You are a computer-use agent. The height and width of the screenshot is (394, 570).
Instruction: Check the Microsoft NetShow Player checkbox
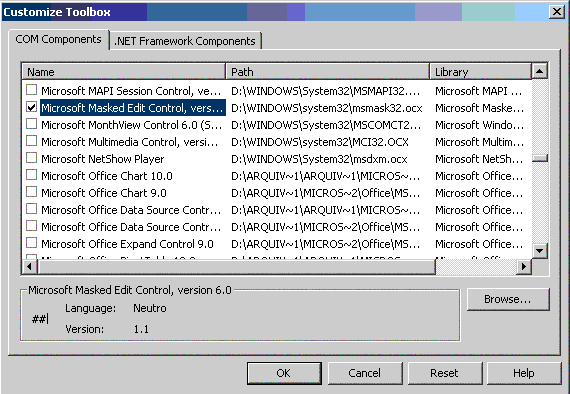pos(32,158)
